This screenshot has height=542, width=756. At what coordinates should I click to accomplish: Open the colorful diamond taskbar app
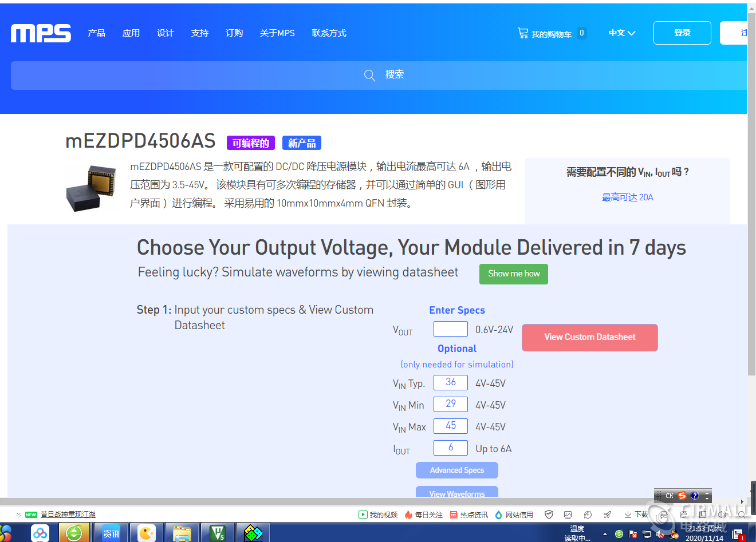(253, 533)
